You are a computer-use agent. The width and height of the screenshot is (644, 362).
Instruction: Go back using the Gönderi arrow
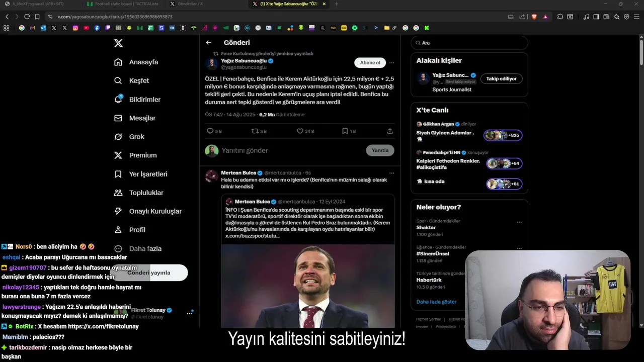coord(208,43)
